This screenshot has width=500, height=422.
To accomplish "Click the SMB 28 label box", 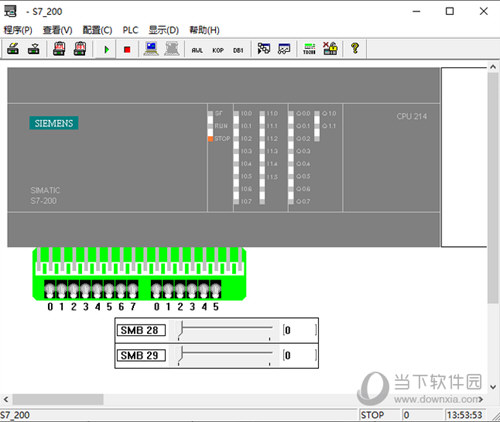I will (x=141, y=330).
